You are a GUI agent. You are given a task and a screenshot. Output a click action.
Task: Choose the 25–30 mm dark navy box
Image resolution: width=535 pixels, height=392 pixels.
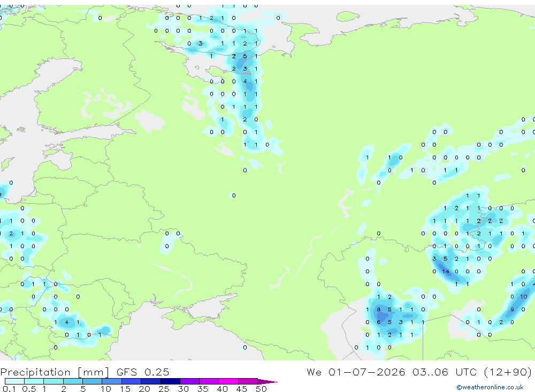point(170,381)
